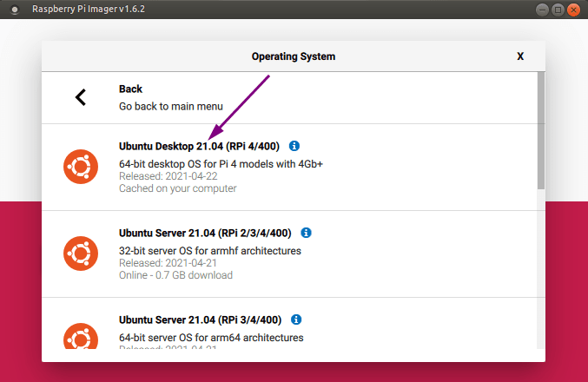Click the '64-bit desktop OS for Pi 4' description
This screenshot has width=588, height=382.
(x=221, y=163)
